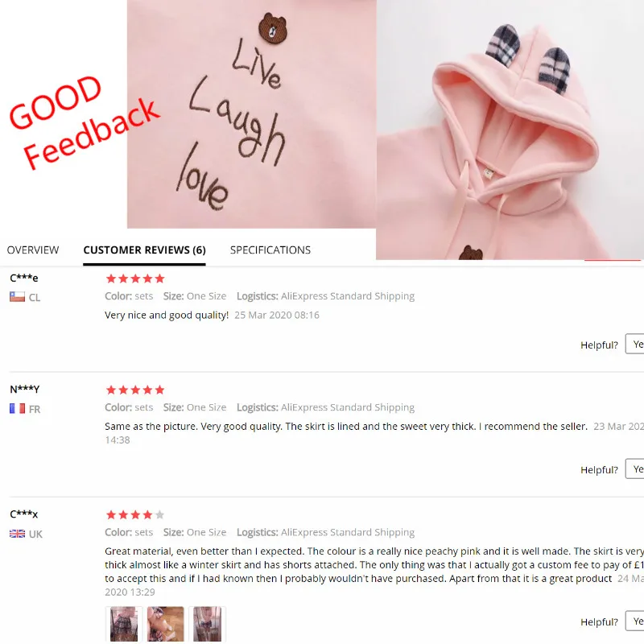Click Yes helpful button on the UK review
Viewport: 644px width, 644px height.
(x=634, y=621)
